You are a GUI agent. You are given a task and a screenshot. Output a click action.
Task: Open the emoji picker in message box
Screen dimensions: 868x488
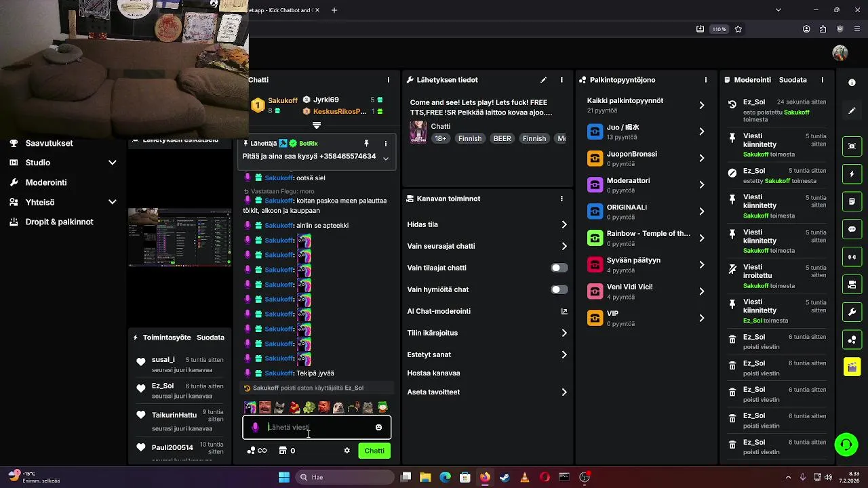(378, 428)
